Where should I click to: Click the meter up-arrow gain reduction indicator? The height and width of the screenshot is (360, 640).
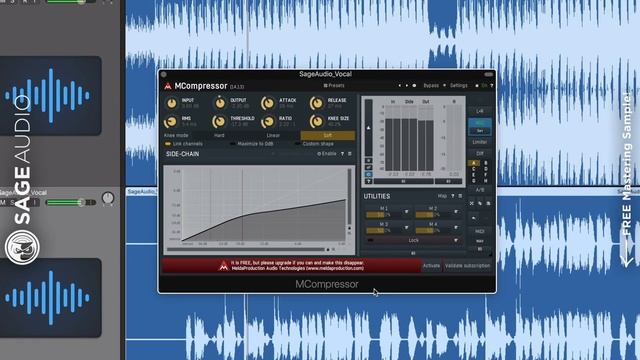368,128
